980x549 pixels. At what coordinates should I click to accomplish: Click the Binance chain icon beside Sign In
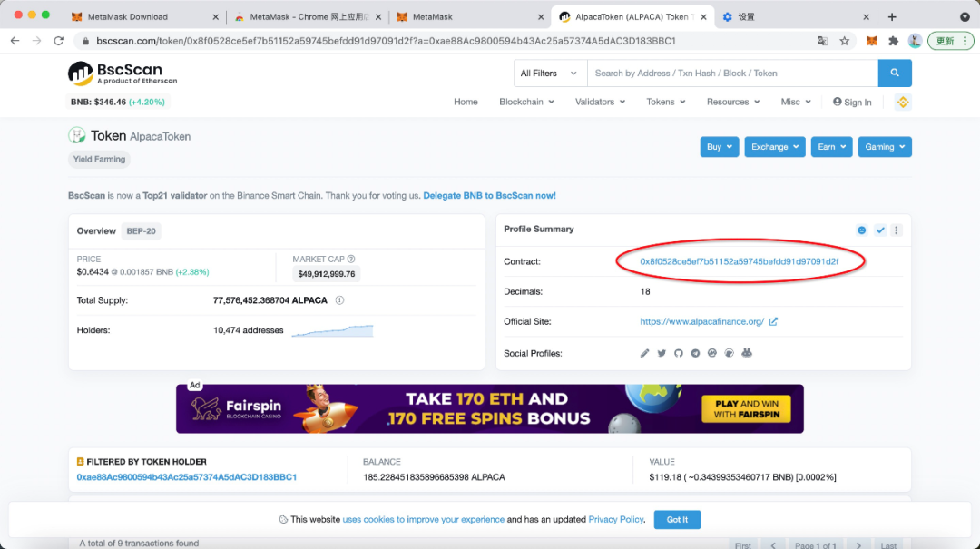coord(903,102)
